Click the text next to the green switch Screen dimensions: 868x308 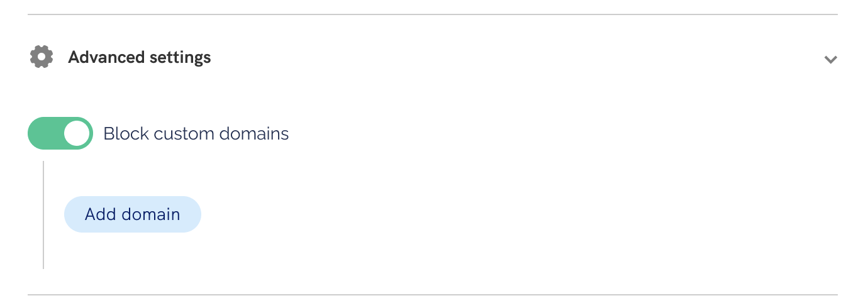(x=196, y=133)
